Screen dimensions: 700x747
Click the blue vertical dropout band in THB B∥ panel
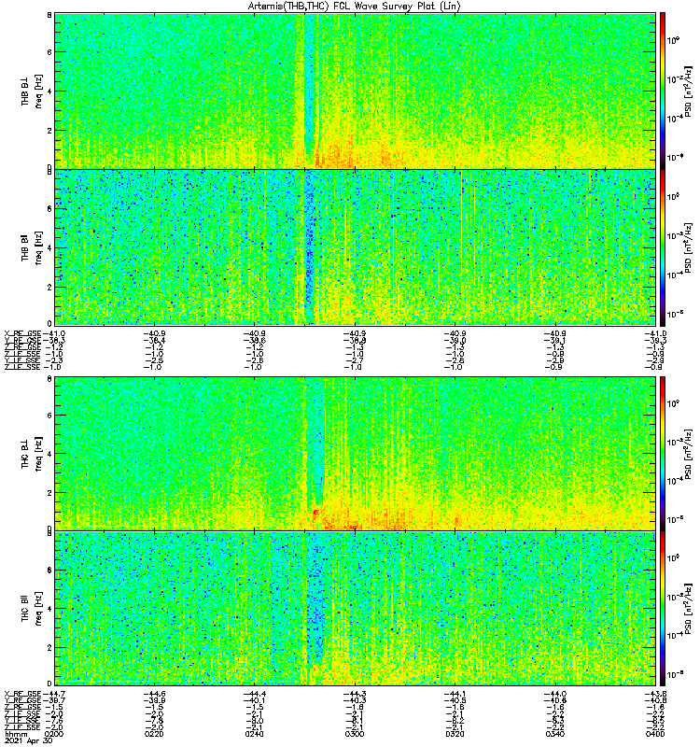tap(310, 247)
